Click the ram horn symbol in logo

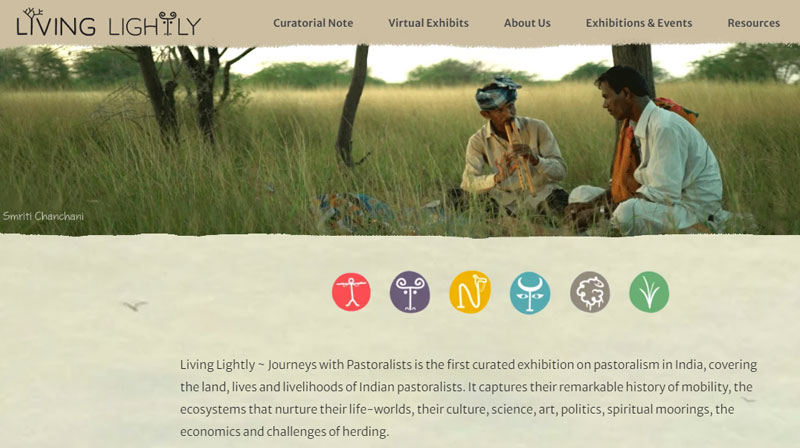click(x=167, y=22)
